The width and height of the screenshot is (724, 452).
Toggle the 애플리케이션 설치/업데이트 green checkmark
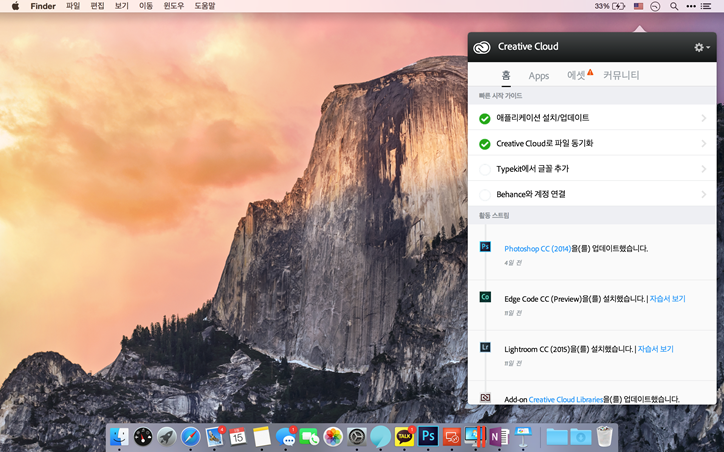pos(484,119)
